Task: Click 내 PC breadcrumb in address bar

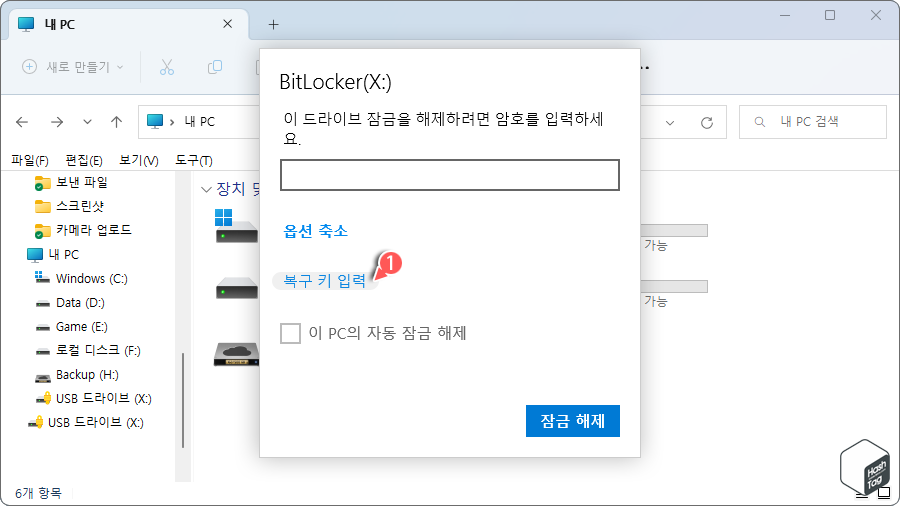Action: pos(200,122)
